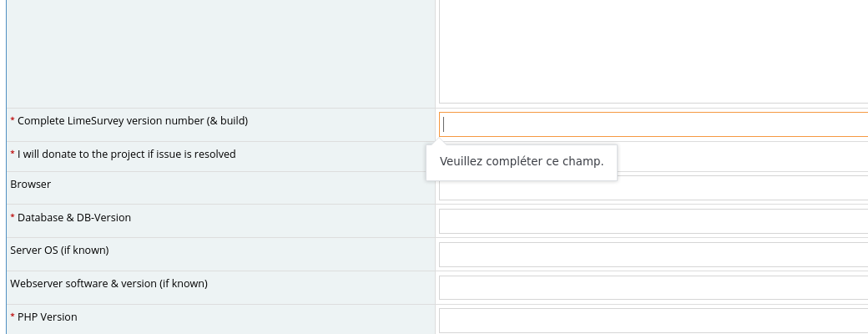Click the red asterisk beside LimeSurvey version
Screen dimensions: 868x334
[13, 121]
